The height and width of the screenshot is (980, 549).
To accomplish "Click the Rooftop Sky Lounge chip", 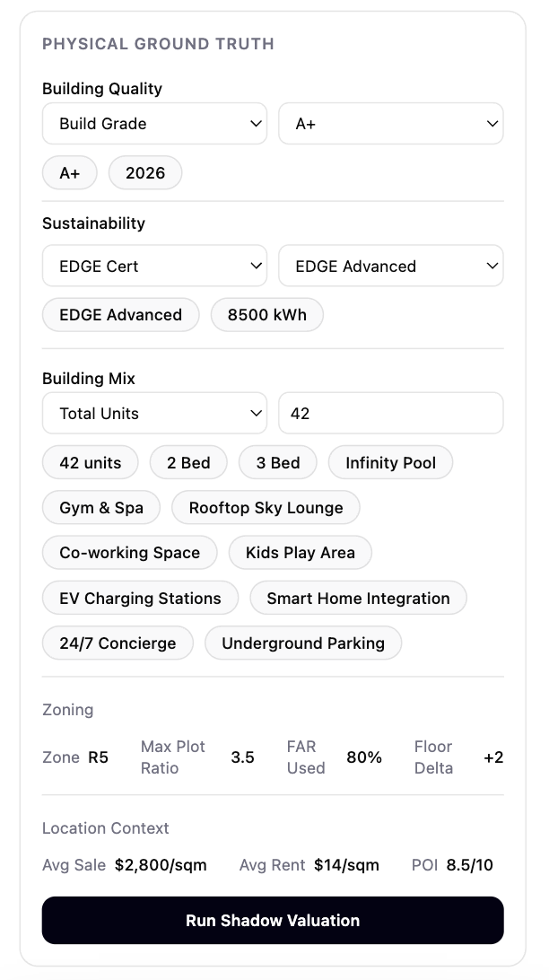I will pos(266,508).
